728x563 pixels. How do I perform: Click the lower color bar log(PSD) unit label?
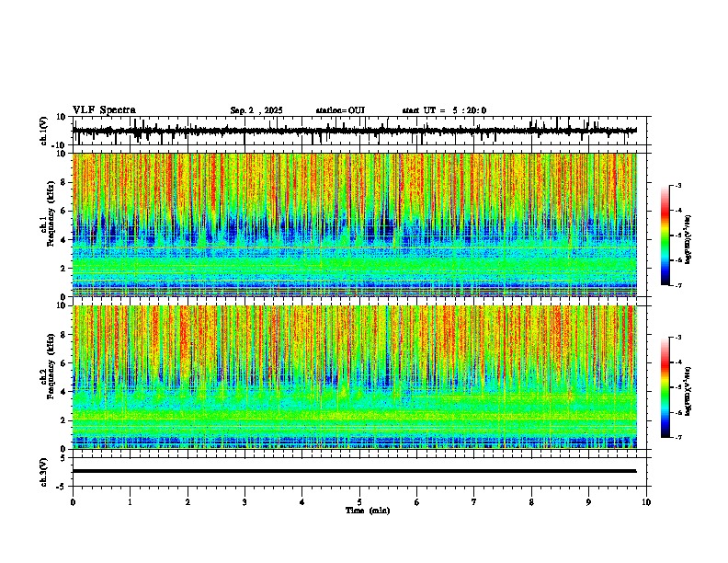(688, 391)
